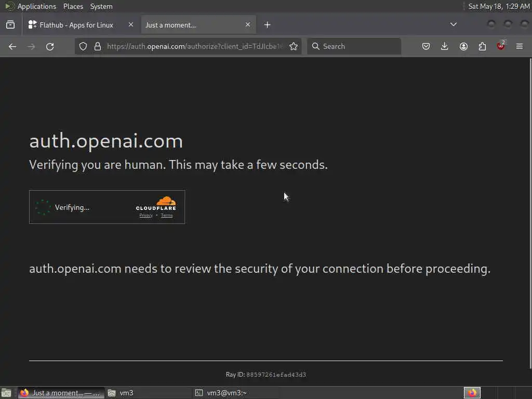This screenshot has width=532, height=399.
Task: Open the tracking protection shield icon
Action: point(83,46)
